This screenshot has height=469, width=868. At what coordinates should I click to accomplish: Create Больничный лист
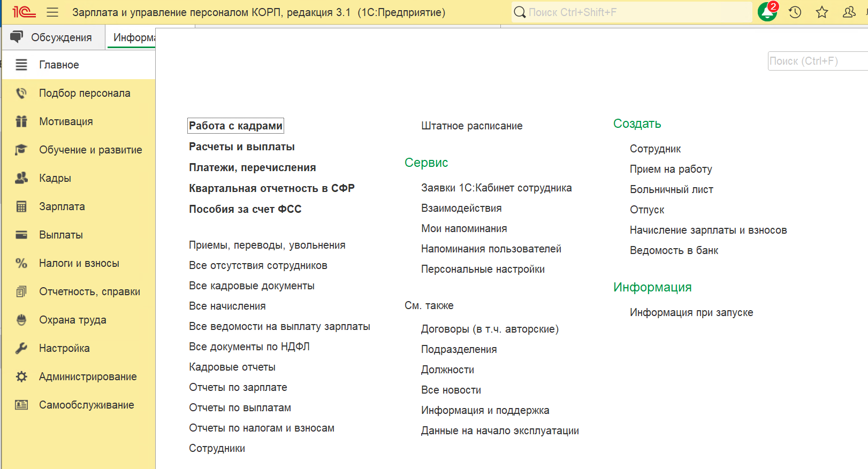(x=672, y=189)
